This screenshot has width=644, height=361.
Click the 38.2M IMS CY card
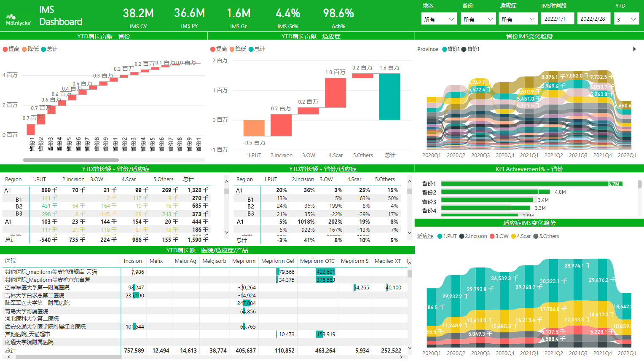pyautogui.click(x=138, y=18)
